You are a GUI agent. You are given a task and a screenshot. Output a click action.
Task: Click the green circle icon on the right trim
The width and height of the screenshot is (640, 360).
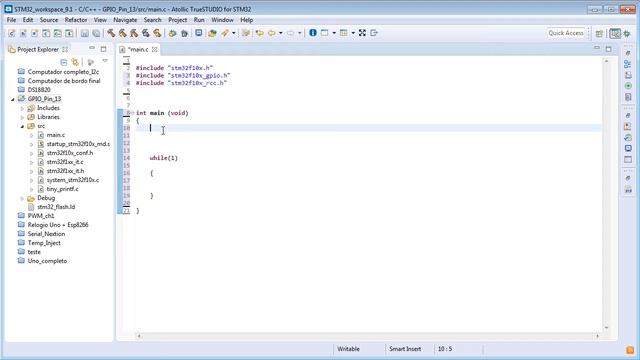tap(628, 86)
